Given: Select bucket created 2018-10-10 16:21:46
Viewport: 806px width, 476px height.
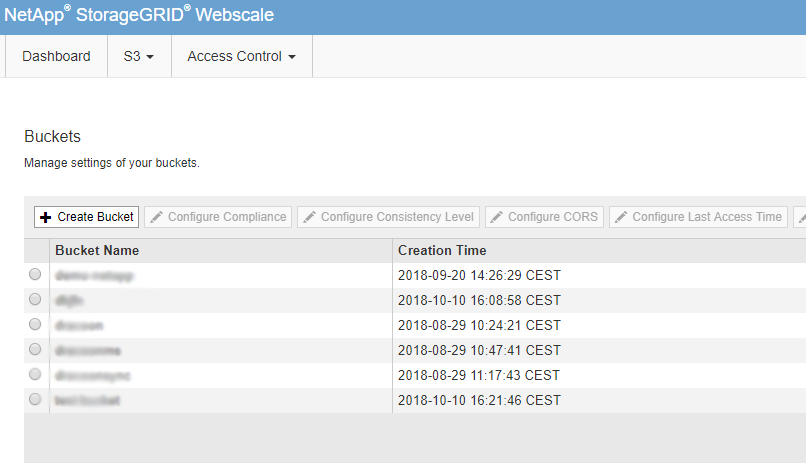Looking at the screenshot, I should tap(35, 399).
